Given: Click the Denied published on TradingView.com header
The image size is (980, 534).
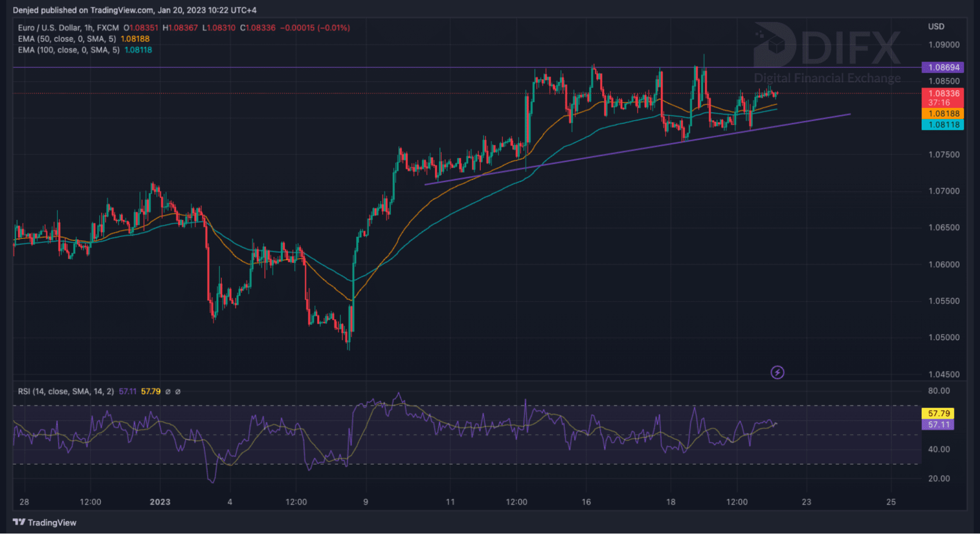Looking at the screenshot, I should click(x=134, y=10).
